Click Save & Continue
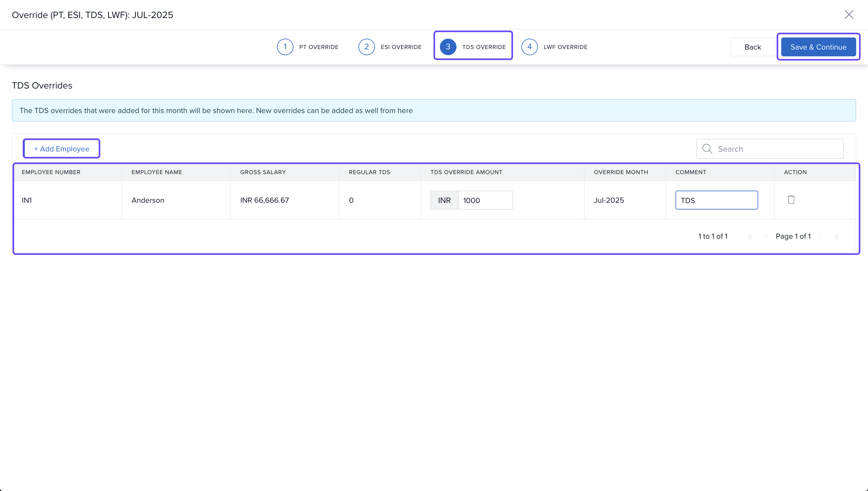 pyautogui.click(x=818, y=47)
